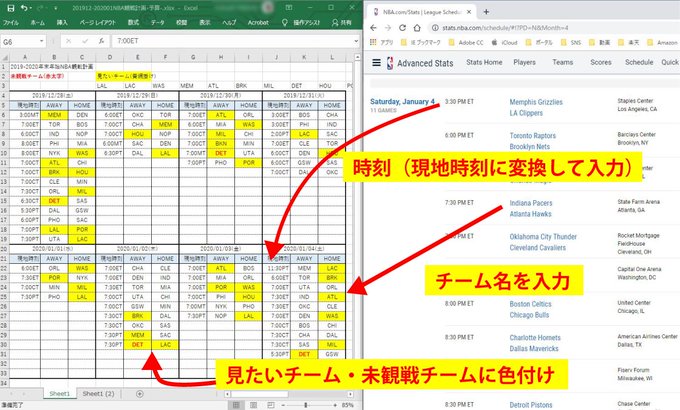680x410 pixels.
Task: Open Dallas Mavericks team link
Action: [x=534, y=349]
